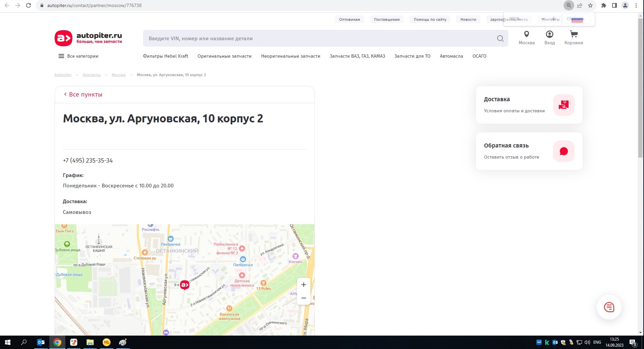
Task: Open Помощь по сайту link
Action: pos(430,19)
